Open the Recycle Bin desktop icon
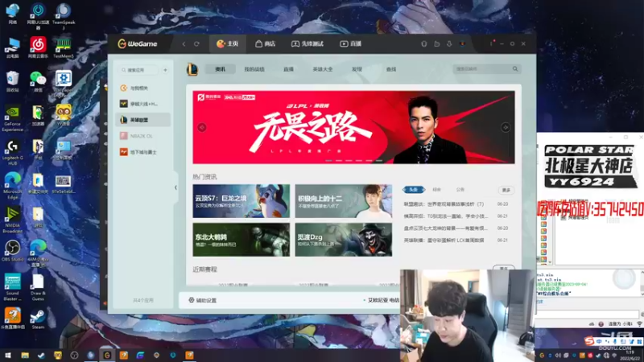This screenshot has height=362, width=644. pos(12,81)
